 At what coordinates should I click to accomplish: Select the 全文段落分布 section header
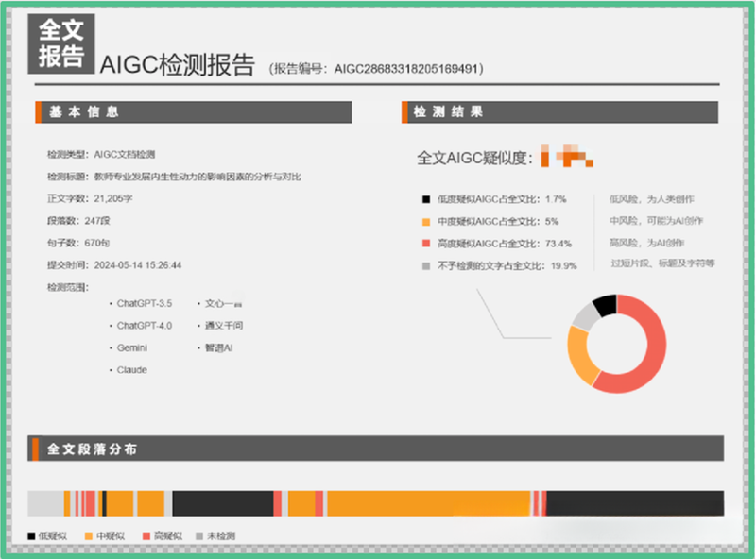(x=92, y=449)
